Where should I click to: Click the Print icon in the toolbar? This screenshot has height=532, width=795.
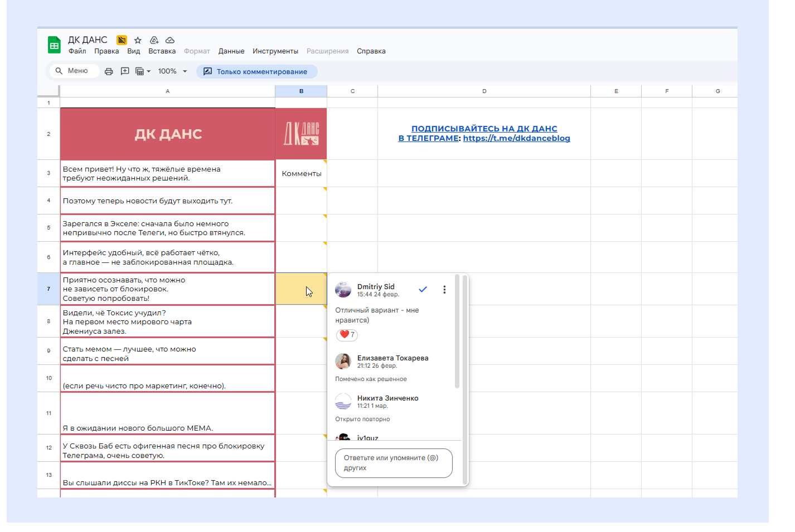pos(109,71)
